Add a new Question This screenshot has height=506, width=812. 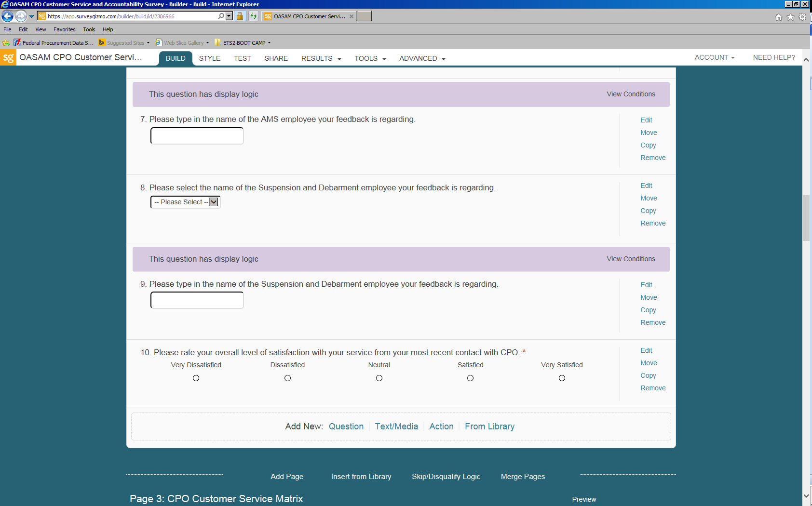[x=346, y=426]
